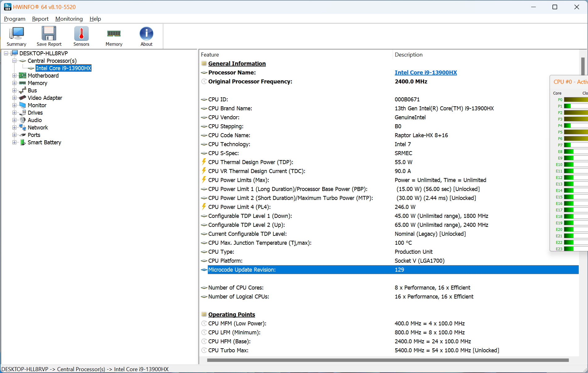Expand the Drives tree node
Viewport: 588px width, 373px height.
pos(14,113)
